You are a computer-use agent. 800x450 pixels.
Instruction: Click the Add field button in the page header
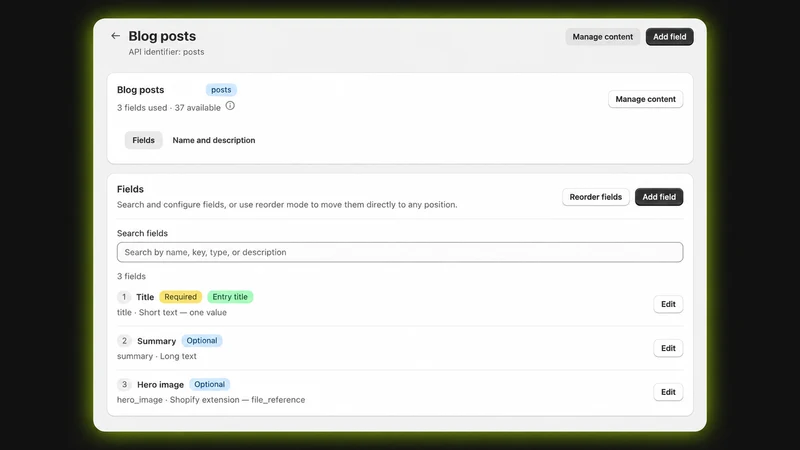coord(669,37)
